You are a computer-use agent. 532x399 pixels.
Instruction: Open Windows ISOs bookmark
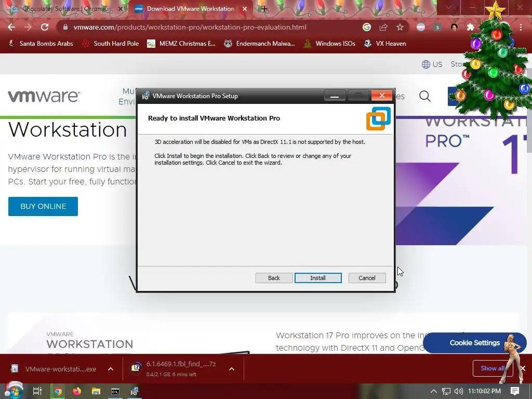[x=329, y=44]
